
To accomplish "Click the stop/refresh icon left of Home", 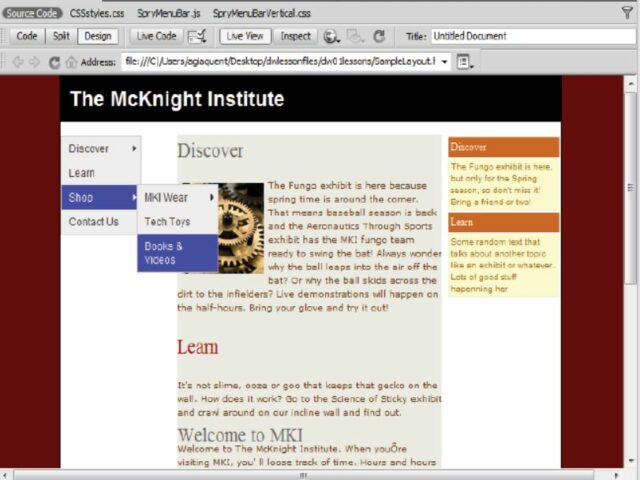I will point(54,61).
